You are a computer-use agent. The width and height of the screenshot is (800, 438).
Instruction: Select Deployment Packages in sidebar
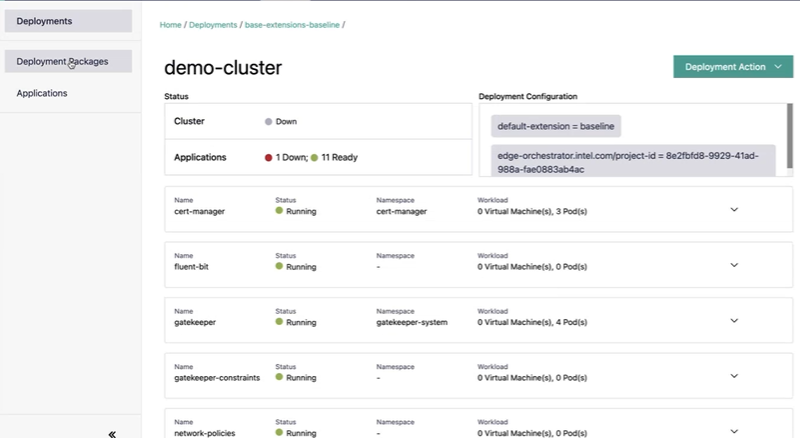(67, 62)
